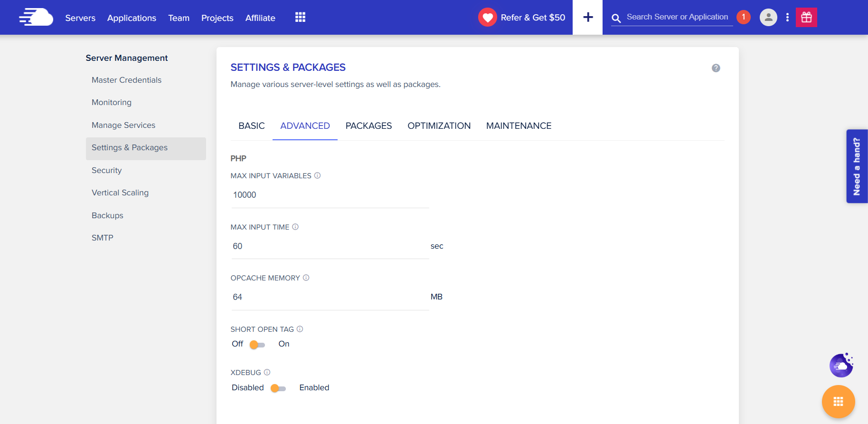Show info for Opcache Memory
868x424 pixels.
click(306, 278)
